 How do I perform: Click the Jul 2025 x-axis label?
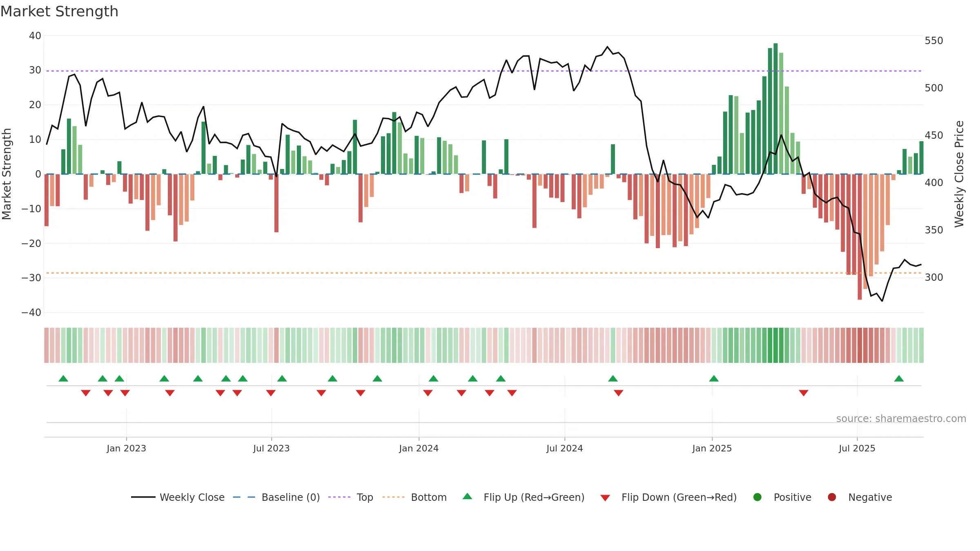(857, 448)
